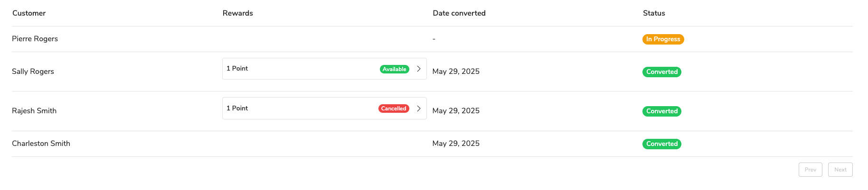Go to next page with Next

(x=840, y=170)
